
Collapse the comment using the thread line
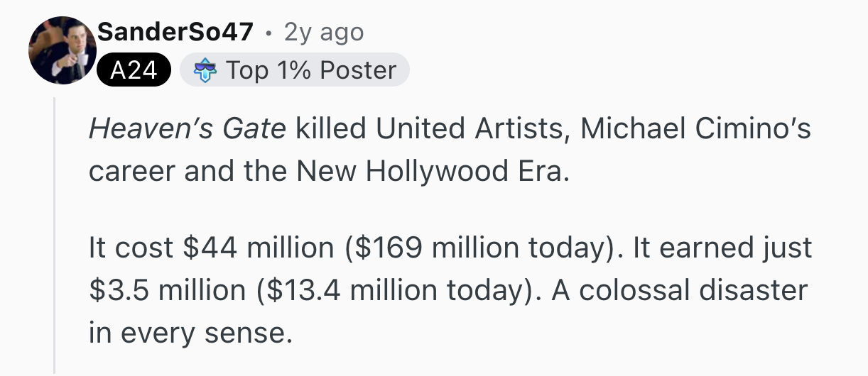(x=54, y=234)
